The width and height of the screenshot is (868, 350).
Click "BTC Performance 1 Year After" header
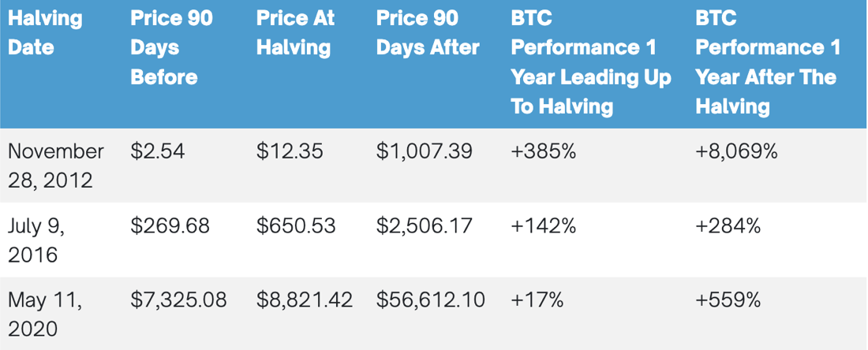[767, 62]
